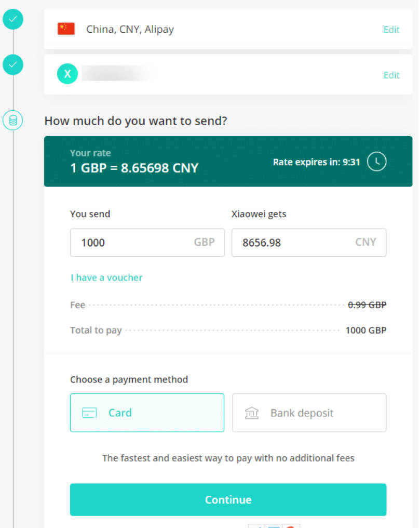Edit the recipient details
This screenshot has height=528, width=420.
point(391,75)
